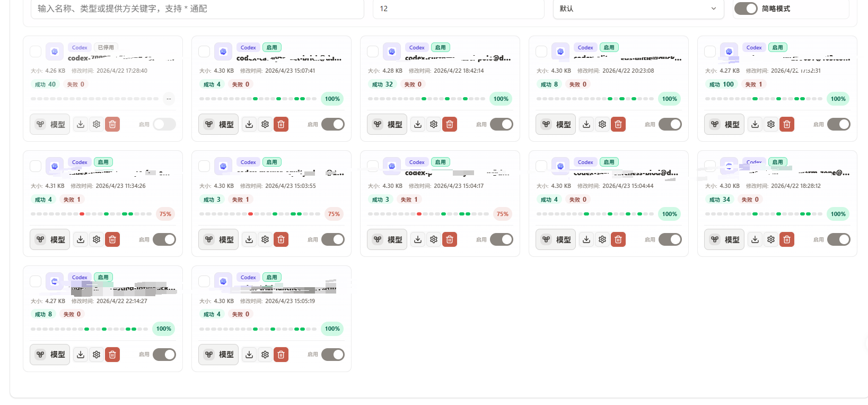Toggle the 简略模式 switch
Image resolution: width=868 pixels, height=405 pixels.
coord(746,8)
